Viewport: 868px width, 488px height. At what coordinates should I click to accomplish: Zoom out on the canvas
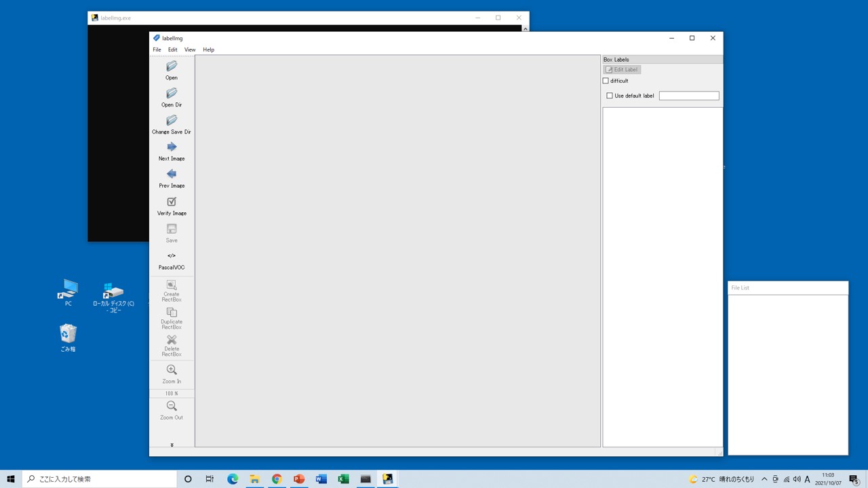point(171,409)
